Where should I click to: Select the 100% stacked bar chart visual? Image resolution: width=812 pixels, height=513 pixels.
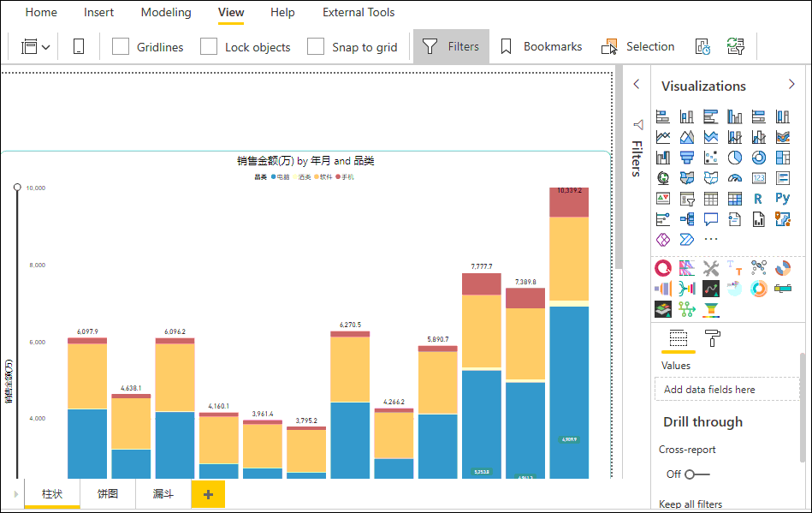[x=759, y=116]
